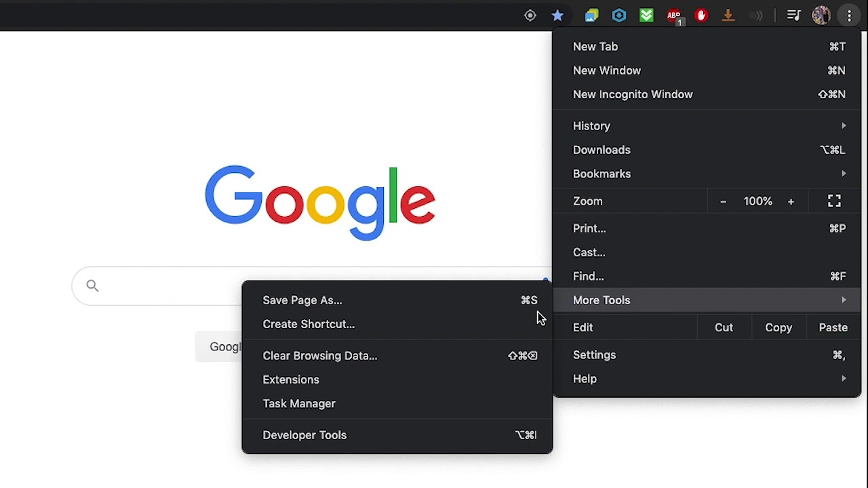The height and width of the screenshot is (488, 868).
Task: Open the Adblock Plus ABP extension icon
Action: point(674,16)
